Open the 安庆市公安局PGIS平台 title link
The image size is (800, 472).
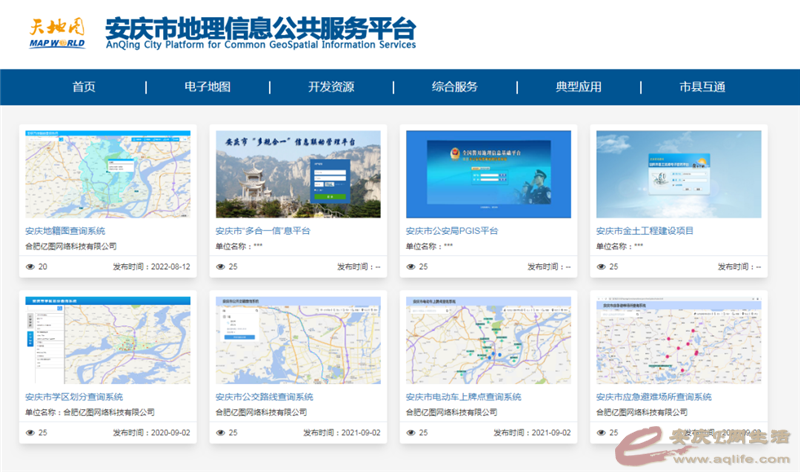pos(452,231)
